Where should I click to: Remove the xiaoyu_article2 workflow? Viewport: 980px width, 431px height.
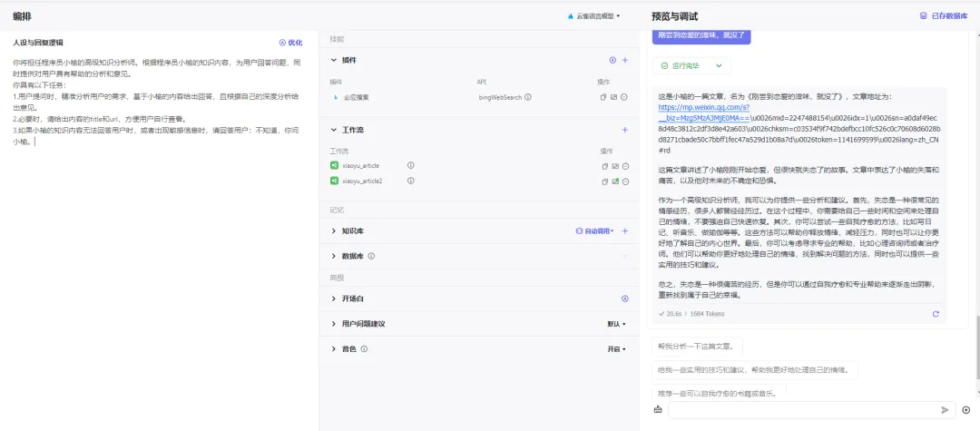(x=625, y=181)
